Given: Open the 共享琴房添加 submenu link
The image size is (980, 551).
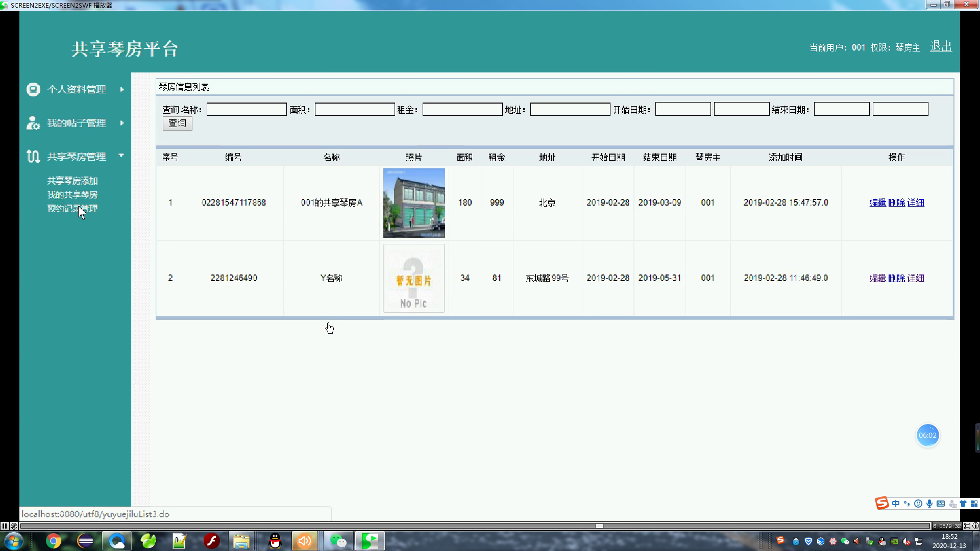Looking at the screenshot, I should 72,181.
